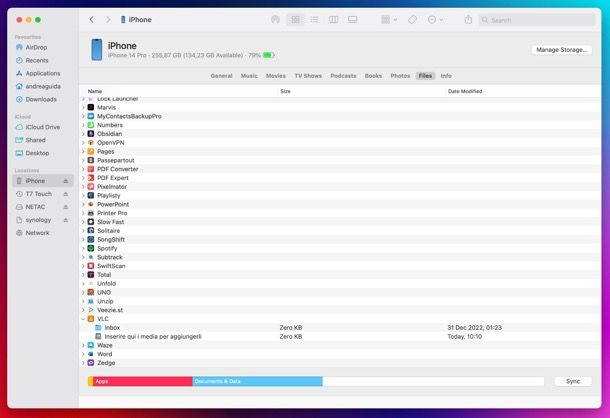Open andreaguida home folder in sidebar
This screenshot has height=418, width=610.
tap(43, 86)
